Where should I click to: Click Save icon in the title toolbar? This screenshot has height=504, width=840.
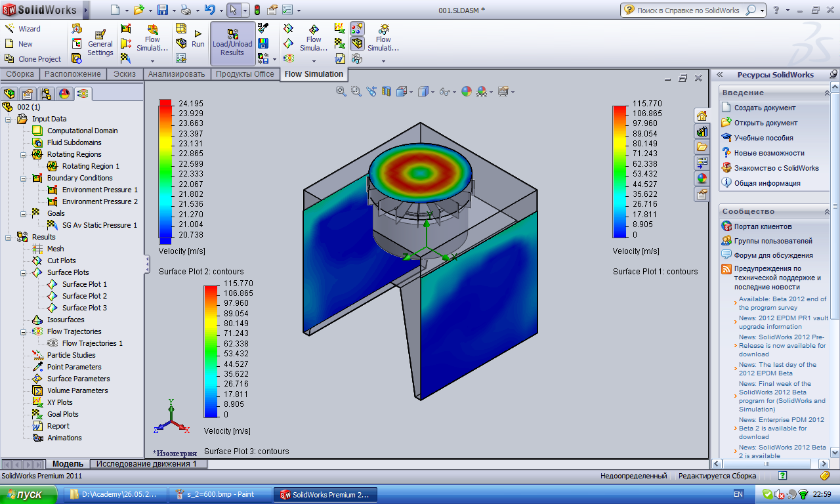click(162, 10)
